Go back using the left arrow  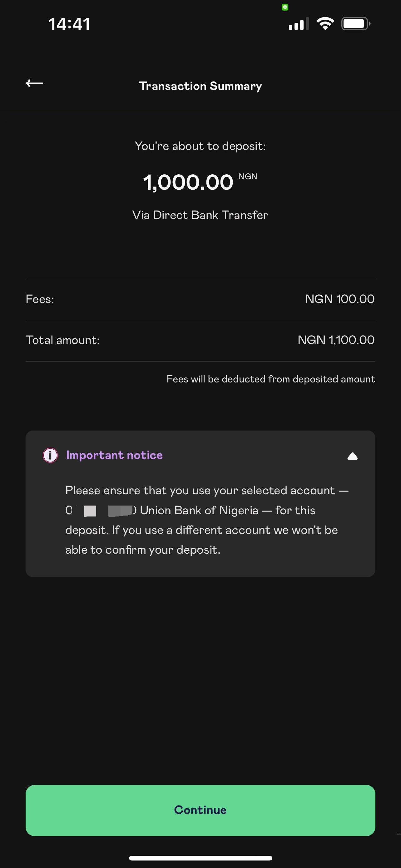coord(34,83)
